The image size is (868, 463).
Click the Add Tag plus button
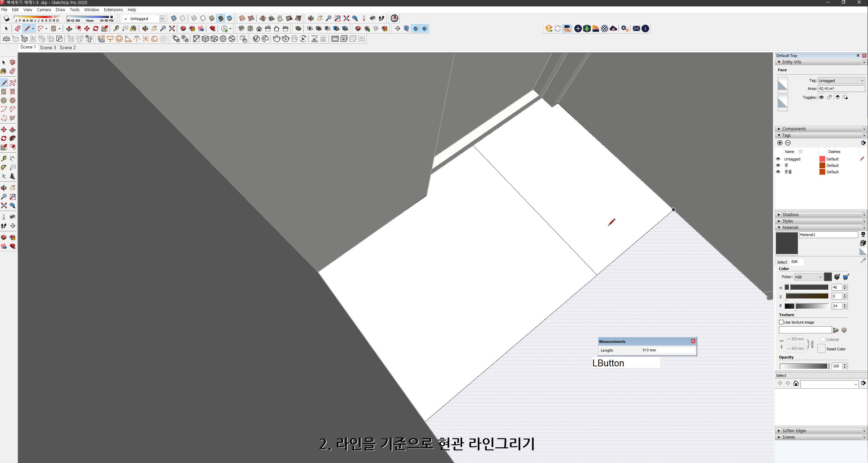779,143
